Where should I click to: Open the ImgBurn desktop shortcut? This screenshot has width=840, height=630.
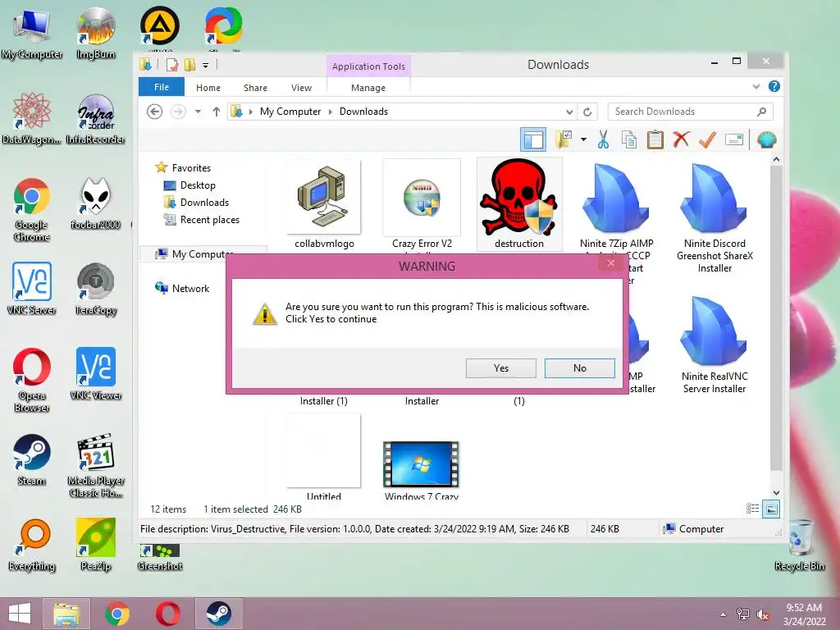tap(95, 33)
